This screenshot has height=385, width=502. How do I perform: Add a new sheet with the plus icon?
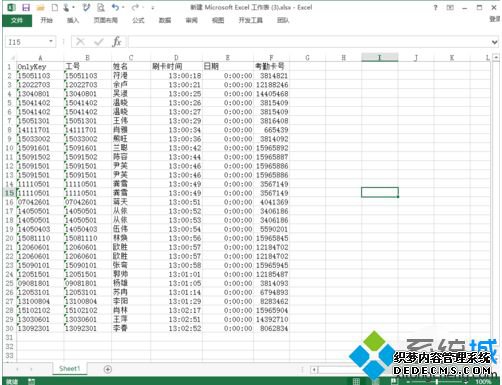click(108, 369)
